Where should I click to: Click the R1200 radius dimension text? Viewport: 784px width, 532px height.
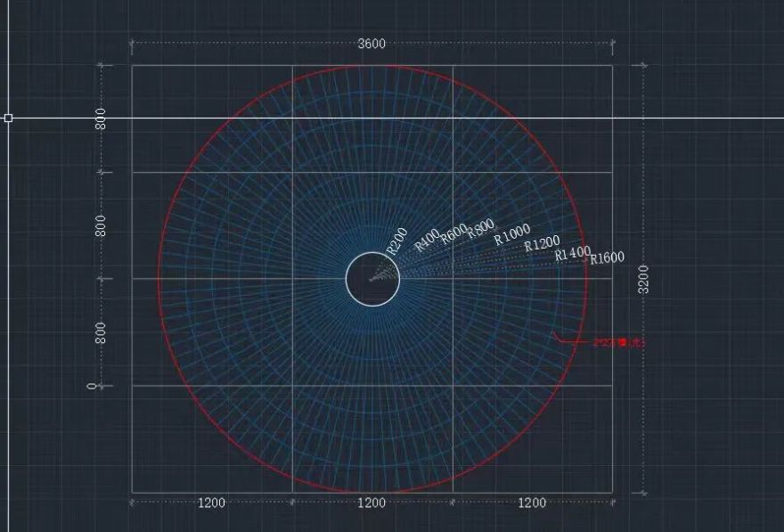click(542, 243)
